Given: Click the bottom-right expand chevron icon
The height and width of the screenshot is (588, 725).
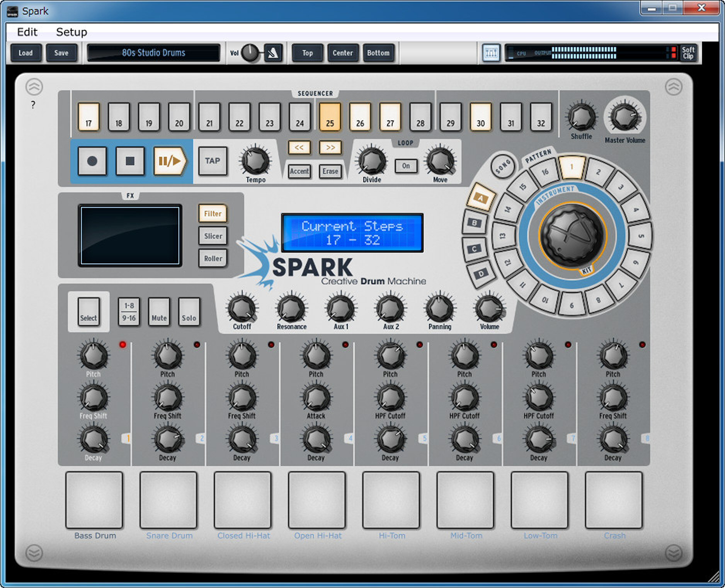Looking at the screenshot, I should click(674, 553).
